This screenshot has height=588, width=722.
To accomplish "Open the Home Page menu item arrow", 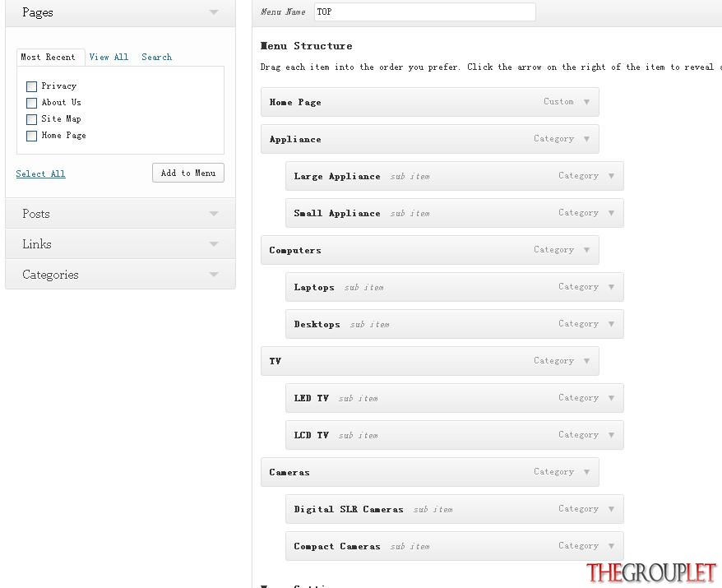I will click(x=586, y=102).
